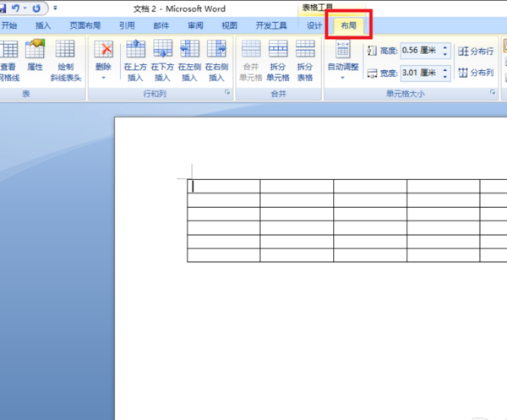Open the Delete (删除) dropdown arrow

[103, 78]
